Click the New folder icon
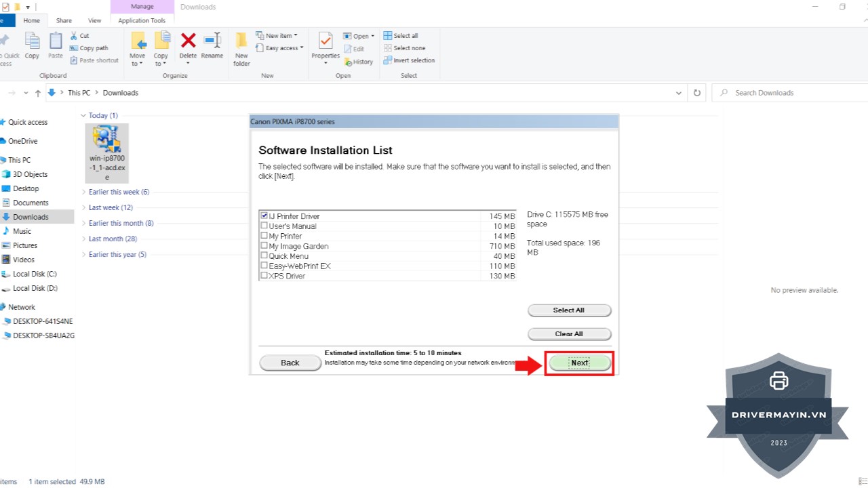This screenshot has width=868, height=488. 241,42
